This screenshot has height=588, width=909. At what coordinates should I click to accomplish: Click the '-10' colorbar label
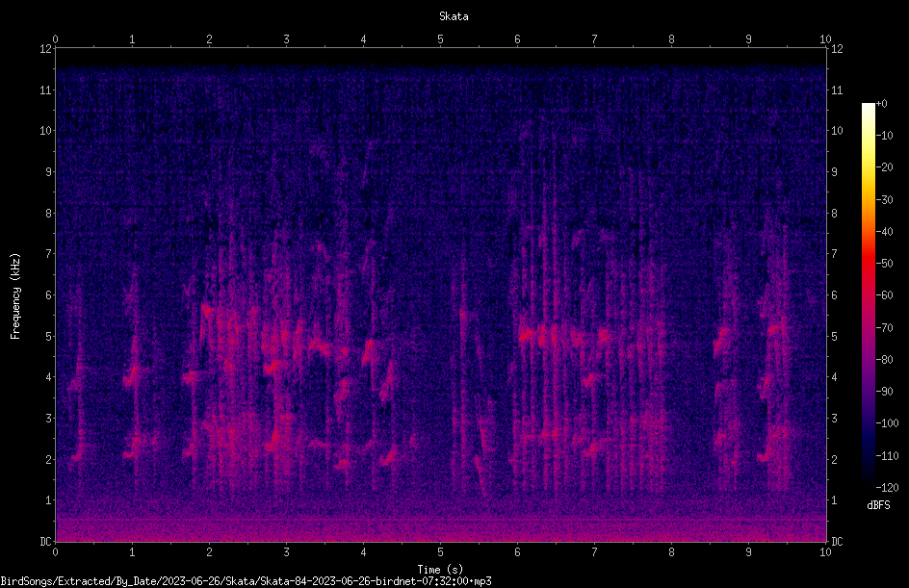click(x=885, y=136)
